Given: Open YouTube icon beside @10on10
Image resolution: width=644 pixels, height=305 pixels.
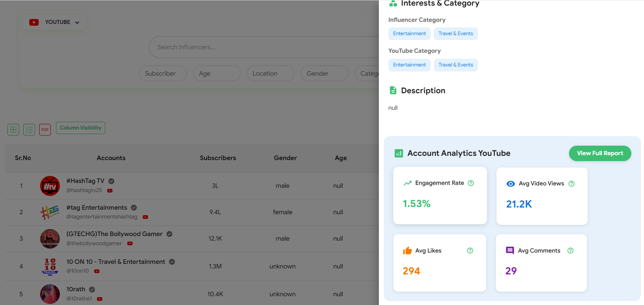Looking at the screenshot, I should coord(97,271).
